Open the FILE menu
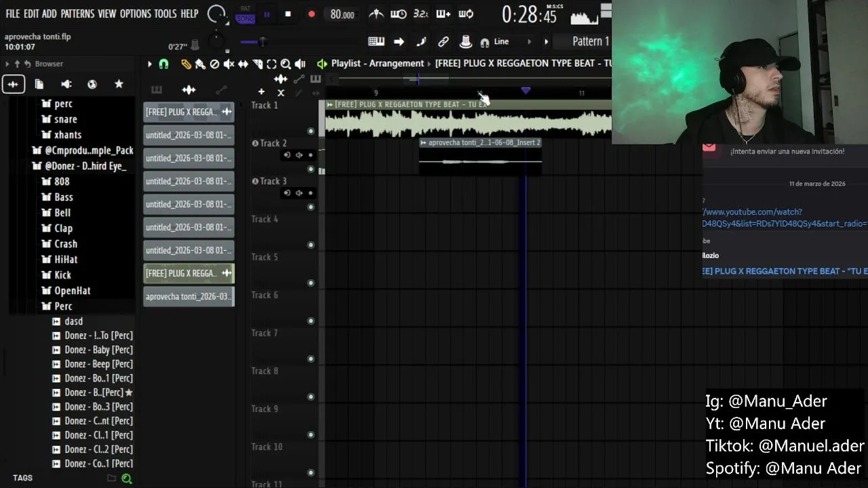Screen dimensions: 868x488 tap(13, 14)
